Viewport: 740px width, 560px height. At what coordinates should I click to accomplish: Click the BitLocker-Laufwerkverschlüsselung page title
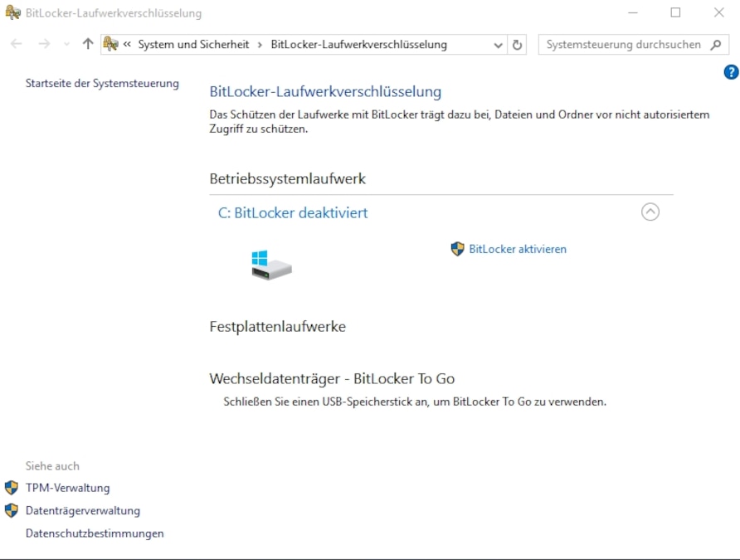click(325, 91)
